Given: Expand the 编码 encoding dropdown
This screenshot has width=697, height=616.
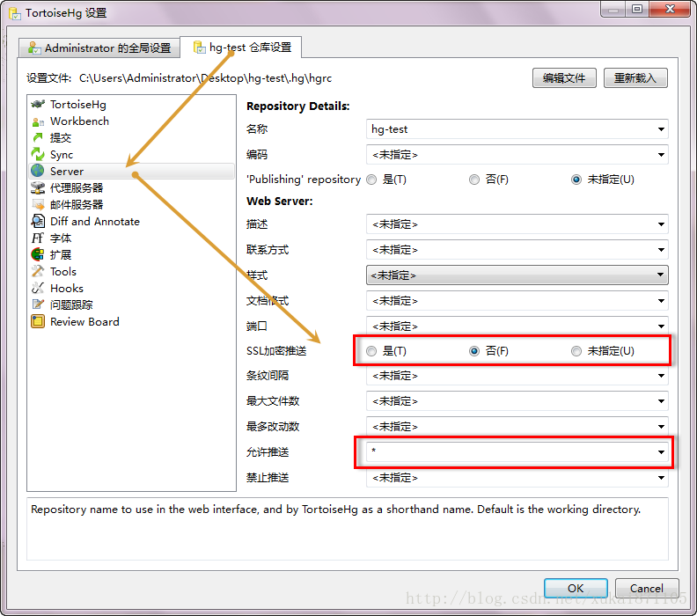Looking at the screenshot, I should 661,155.
